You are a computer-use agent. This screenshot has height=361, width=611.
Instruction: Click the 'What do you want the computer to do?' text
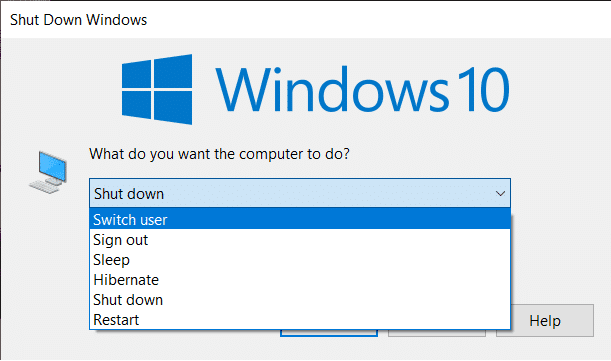tap(219, 154)
